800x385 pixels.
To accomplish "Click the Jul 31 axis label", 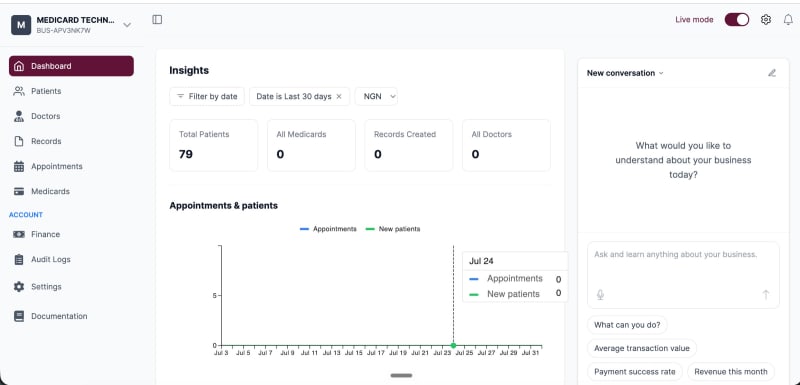I will [531, 353].
